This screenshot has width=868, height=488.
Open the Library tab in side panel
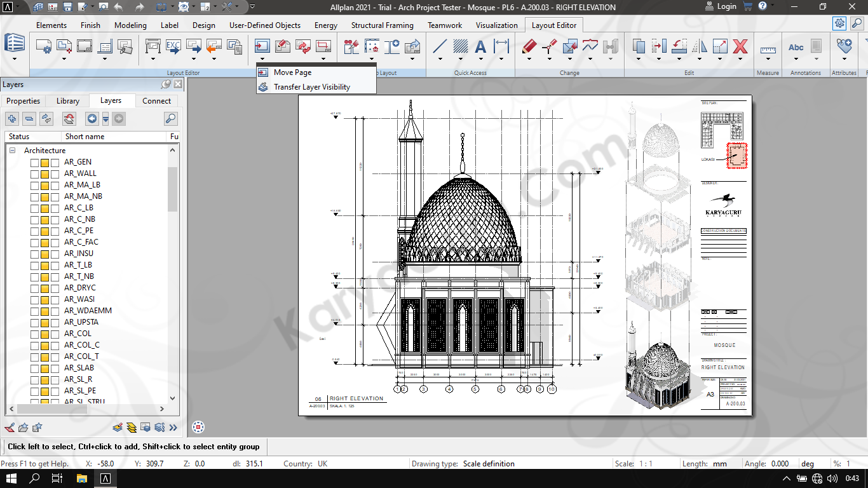click(68, 101)
